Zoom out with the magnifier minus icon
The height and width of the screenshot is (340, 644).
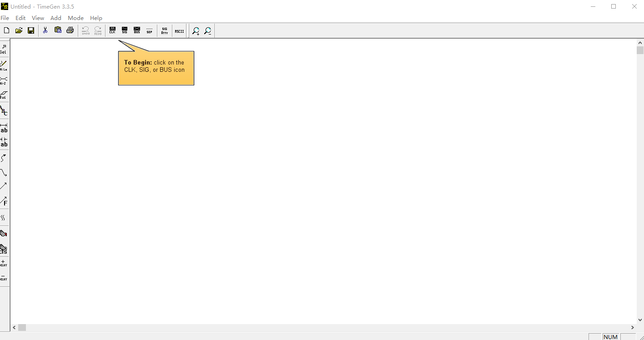click(208, 30)
